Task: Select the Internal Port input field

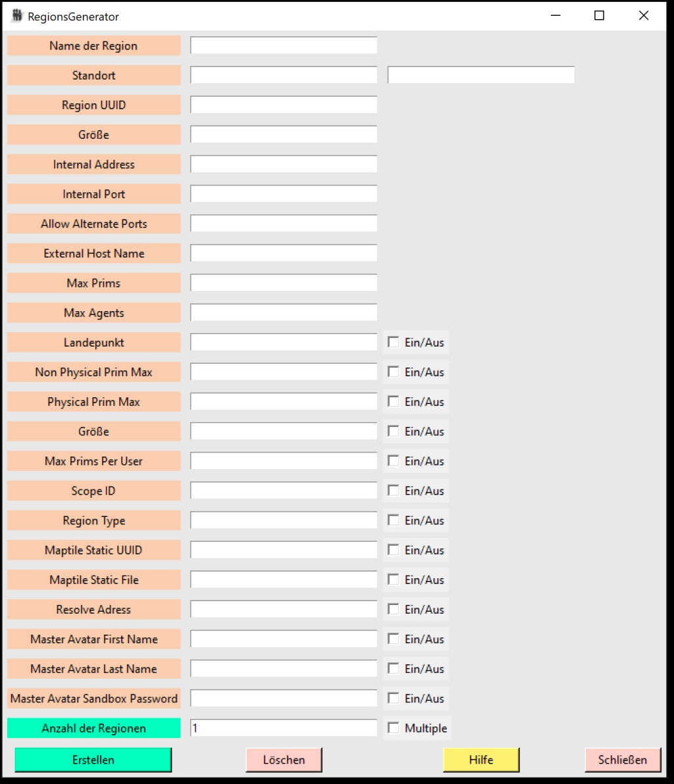Action: [284, 194]
